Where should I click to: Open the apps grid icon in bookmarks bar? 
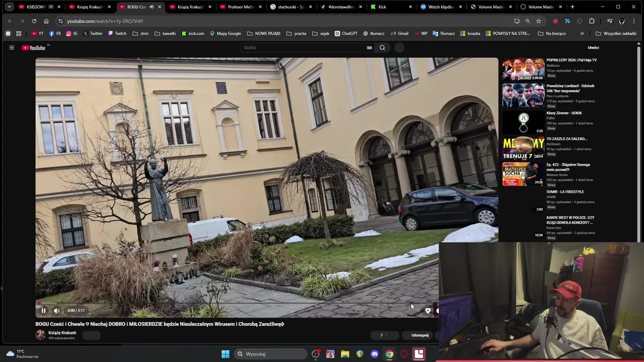19,34
